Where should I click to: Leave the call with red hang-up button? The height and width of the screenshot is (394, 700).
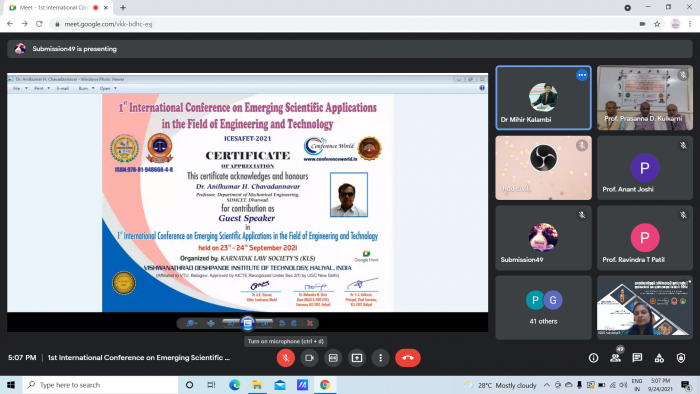pos(408,358)
